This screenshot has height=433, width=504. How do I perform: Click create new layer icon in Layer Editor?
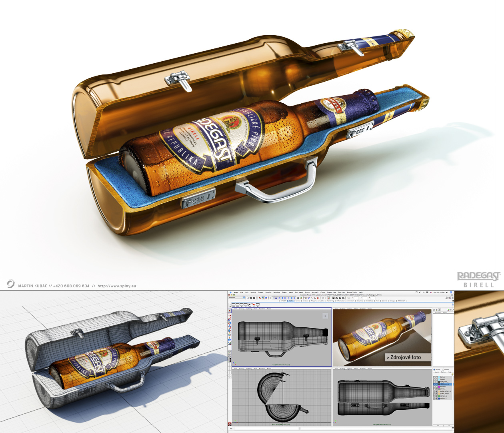[x=452, y=375]
